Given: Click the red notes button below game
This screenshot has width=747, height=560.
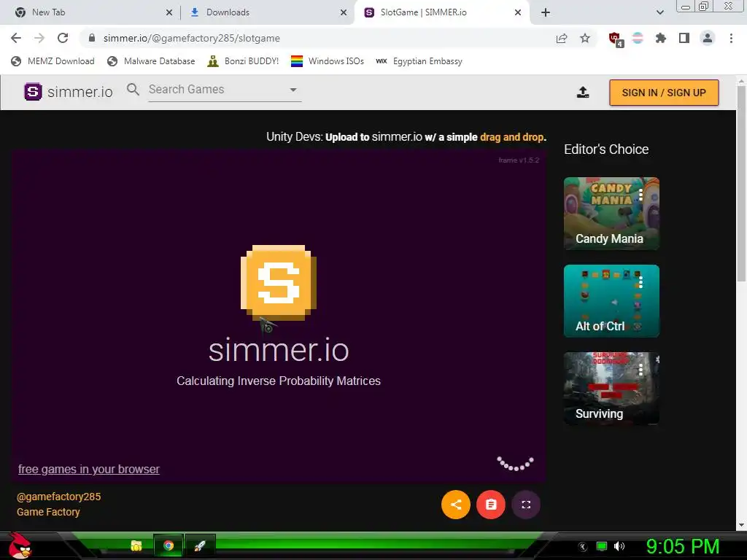Looking at the screenshot, I should 491,505.
